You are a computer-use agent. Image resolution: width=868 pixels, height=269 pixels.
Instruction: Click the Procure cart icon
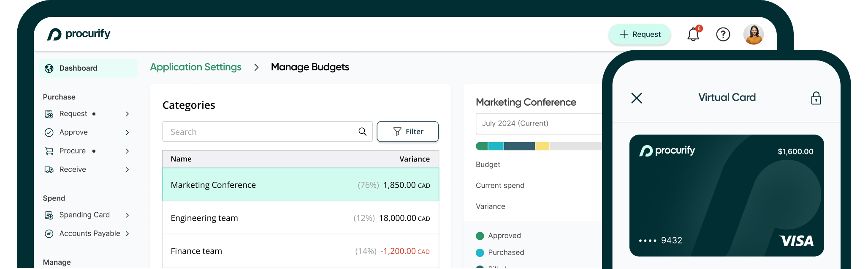(x=49, y=151)
